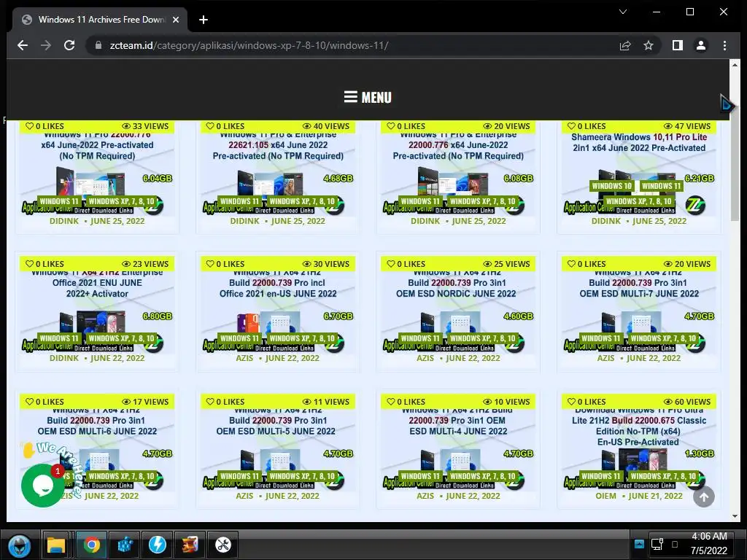This screenshot has width=747, height=560.
Task: Reload the zcteam.id page
Action: (69, 45)
